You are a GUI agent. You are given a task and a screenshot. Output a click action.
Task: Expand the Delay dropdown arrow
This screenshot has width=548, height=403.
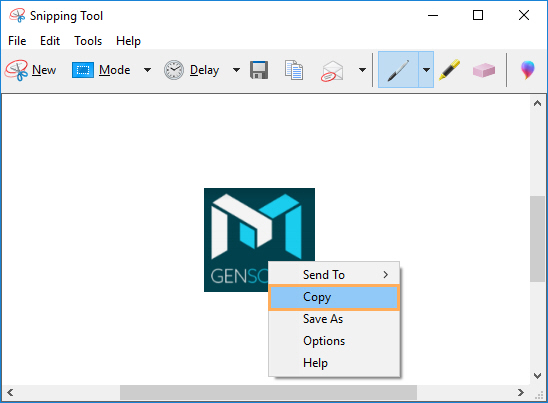237,70
